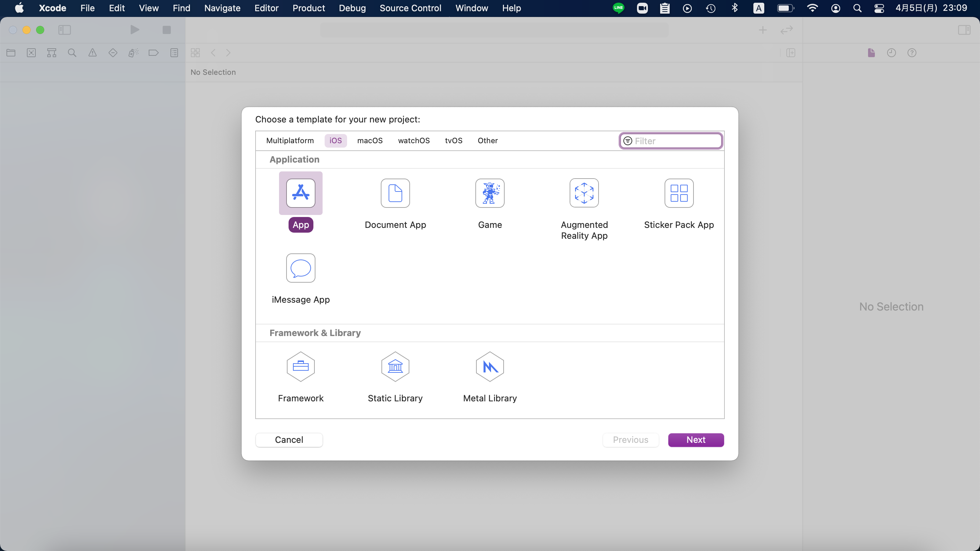Switch to the Multiplatform tab
This screenshot has width=980, height=551.
(290, 141)
